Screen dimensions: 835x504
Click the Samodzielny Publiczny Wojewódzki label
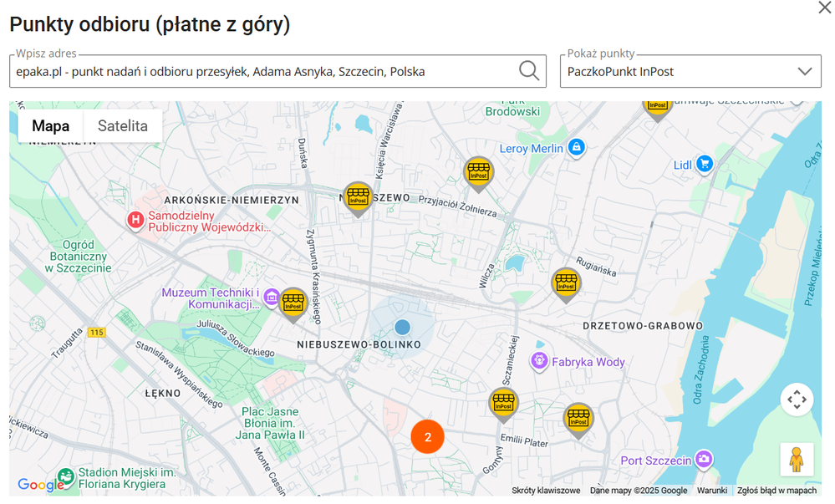[209, 221]
